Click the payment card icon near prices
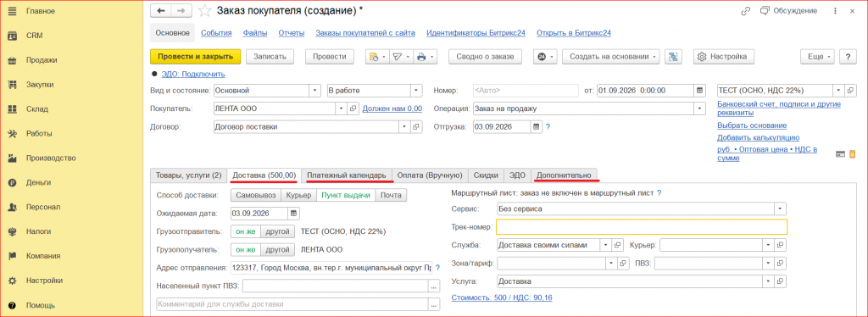Viewport: 868px width, 317px height. pyautogui.click(x=840, y=153)
